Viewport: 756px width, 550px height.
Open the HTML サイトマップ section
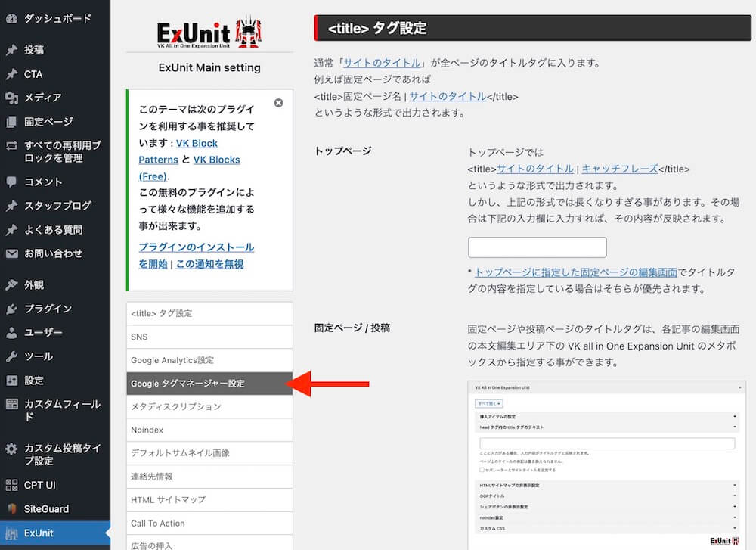coord(209,500)
